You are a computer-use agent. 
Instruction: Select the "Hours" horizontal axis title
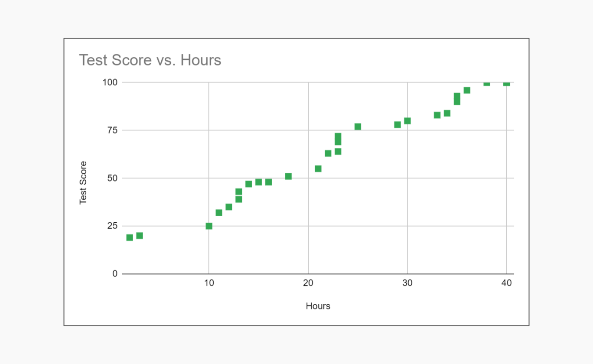(318, 306)
